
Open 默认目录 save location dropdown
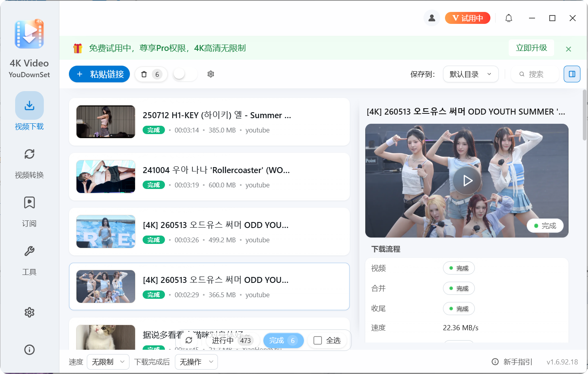click(x=471, y=74)
